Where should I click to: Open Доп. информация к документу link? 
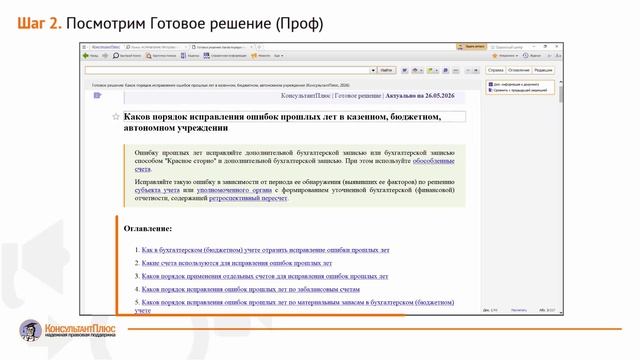point(514,84)
